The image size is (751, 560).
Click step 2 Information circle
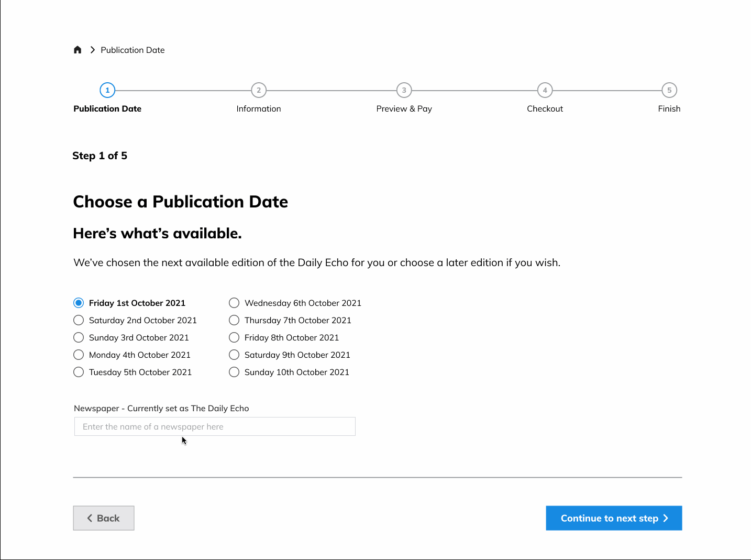click(259, 90)
